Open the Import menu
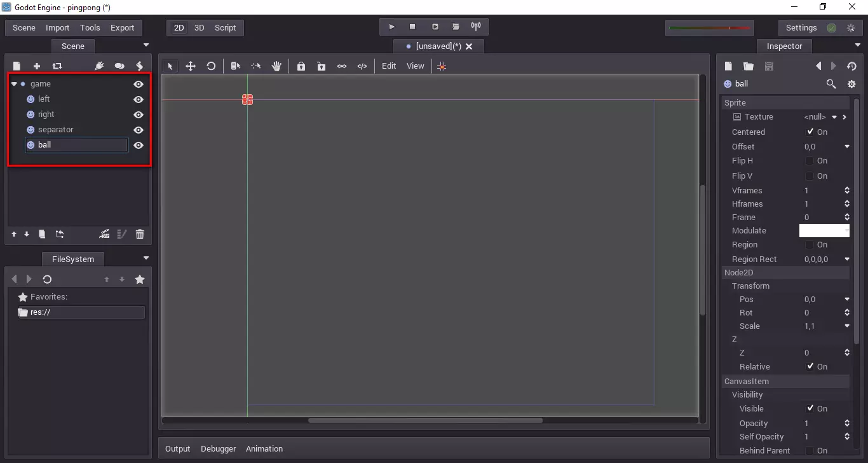The image size is (868, 463). point(57,28)
